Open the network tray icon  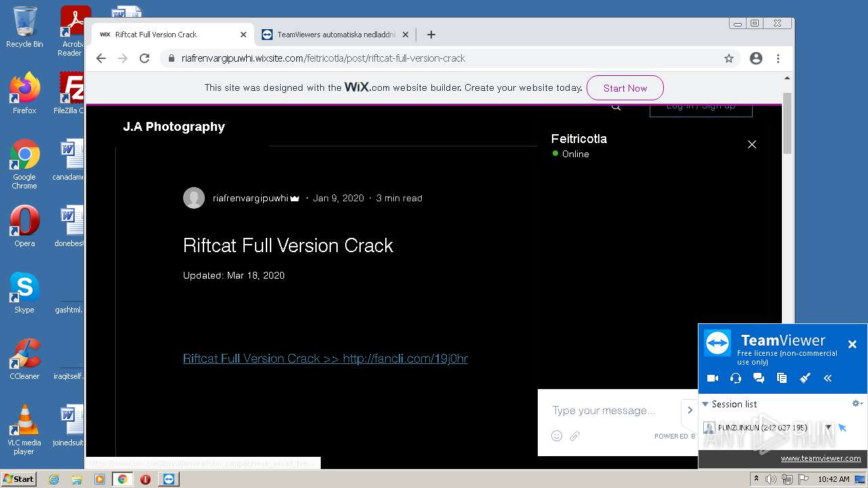coord(787,479)
